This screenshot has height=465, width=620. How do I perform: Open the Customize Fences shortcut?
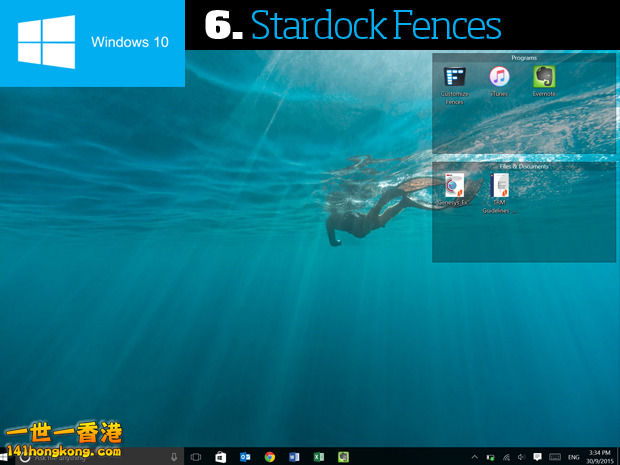(454, 78)
